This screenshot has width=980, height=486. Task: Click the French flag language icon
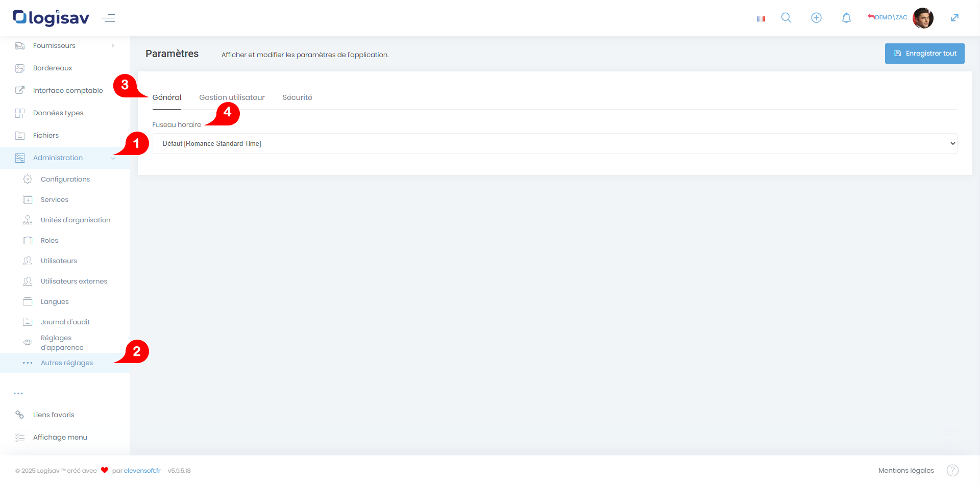tap(761, 18)
